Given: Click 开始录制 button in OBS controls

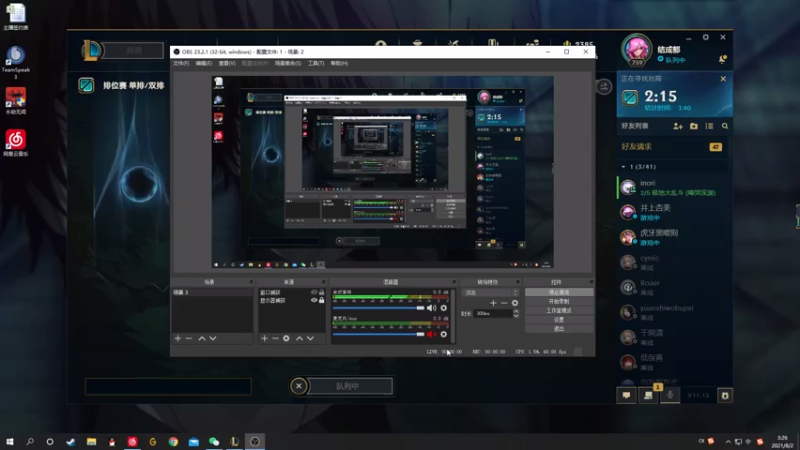Looking at the screenshot, I should pyautogui.click(x=559, y=302).
